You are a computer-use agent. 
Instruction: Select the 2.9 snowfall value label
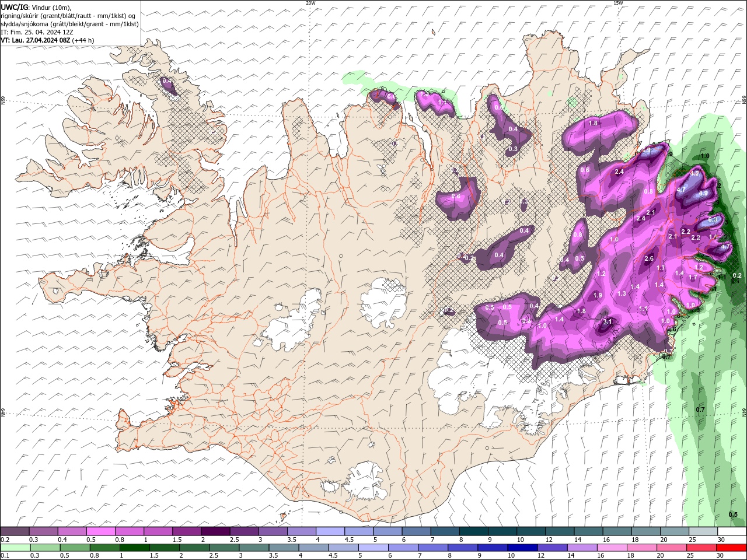point(647,150)
